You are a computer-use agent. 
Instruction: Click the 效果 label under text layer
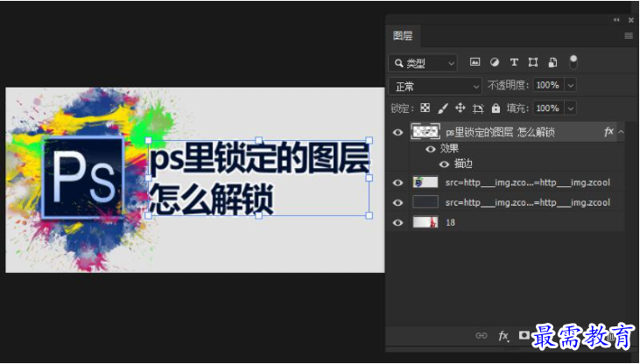pos(449,149)
